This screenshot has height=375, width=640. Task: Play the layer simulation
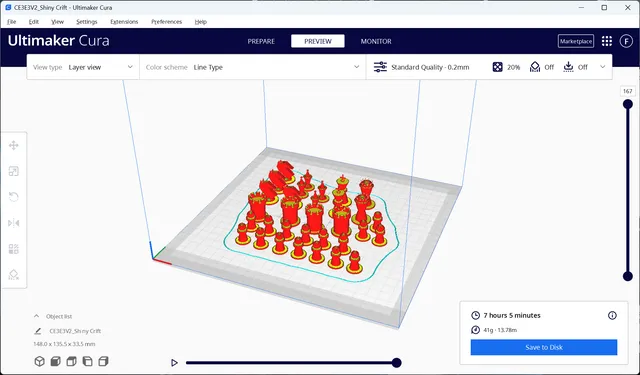[x=174, y=362]
